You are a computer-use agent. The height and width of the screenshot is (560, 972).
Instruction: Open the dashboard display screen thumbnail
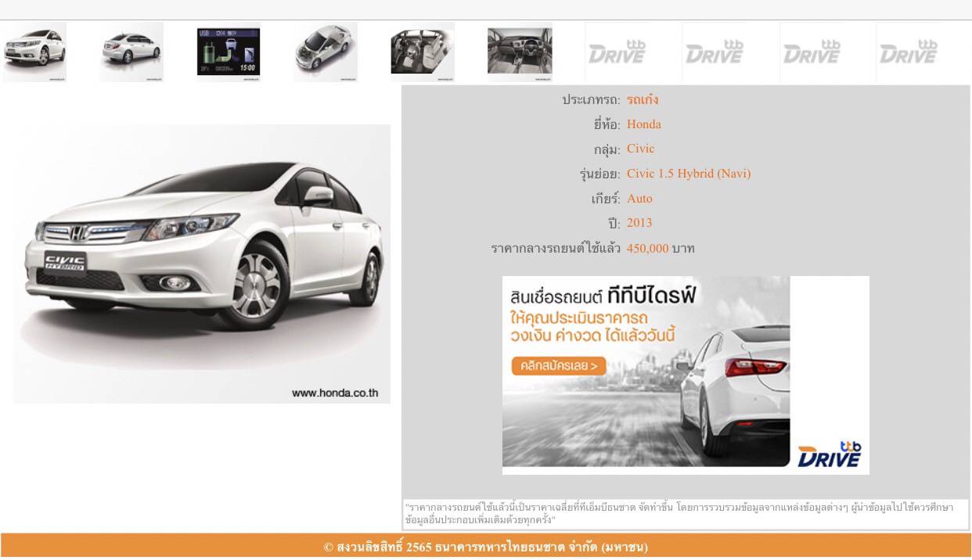[x=229, y=52]
